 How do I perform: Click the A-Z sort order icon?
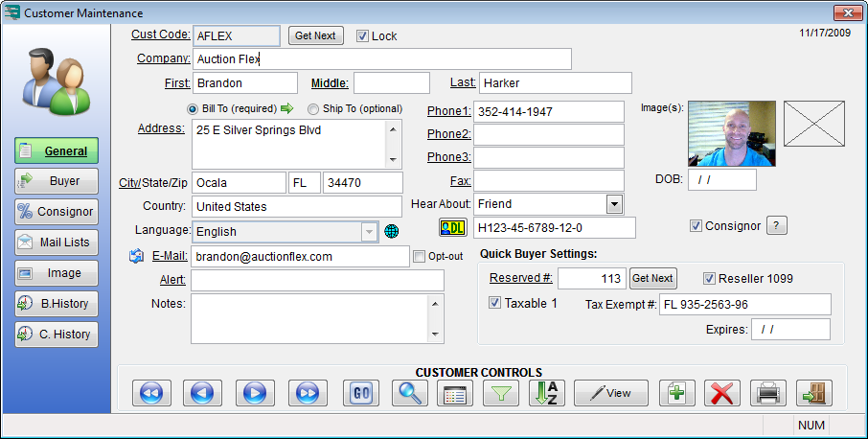(547, 394)
